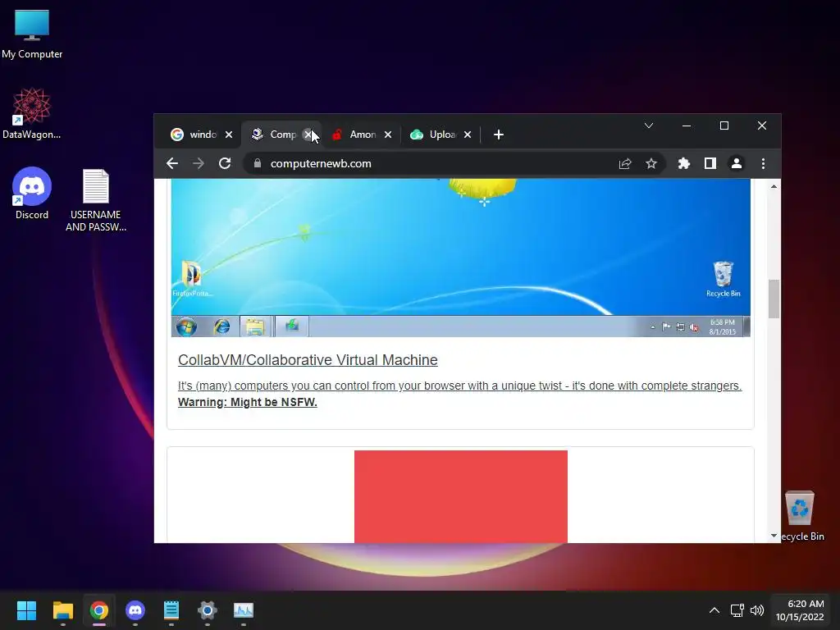Bookmark this tab with the star icon
This screenshot has width=840, height=630.
tap(651, 163)
